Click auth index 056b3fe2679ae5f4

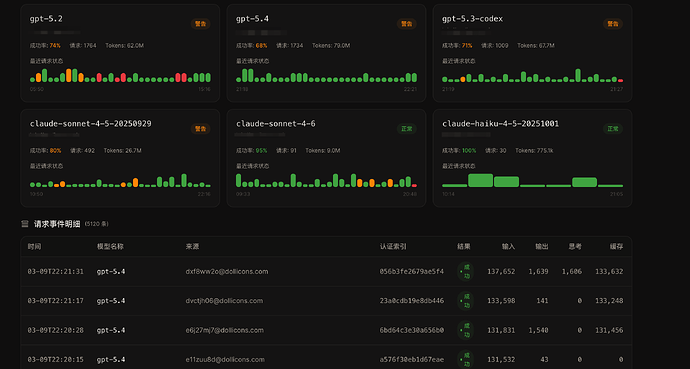click(x=412, y=272)
